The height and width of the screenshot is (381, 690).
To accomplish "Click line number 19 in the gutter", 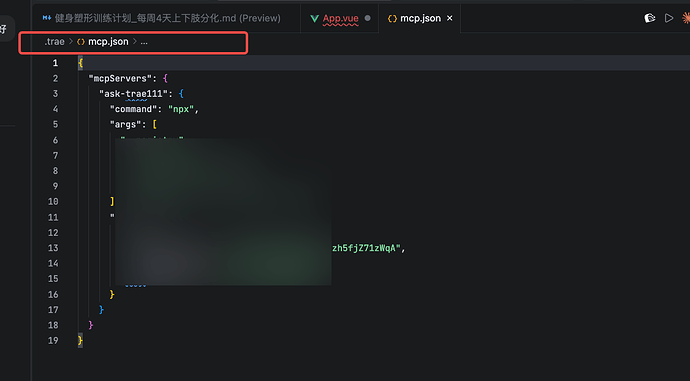I will (x=53, y=341).
